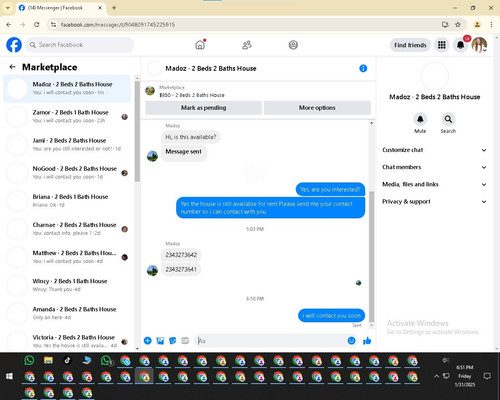Open TikTok from the taskbar

[x=68, y=360]
